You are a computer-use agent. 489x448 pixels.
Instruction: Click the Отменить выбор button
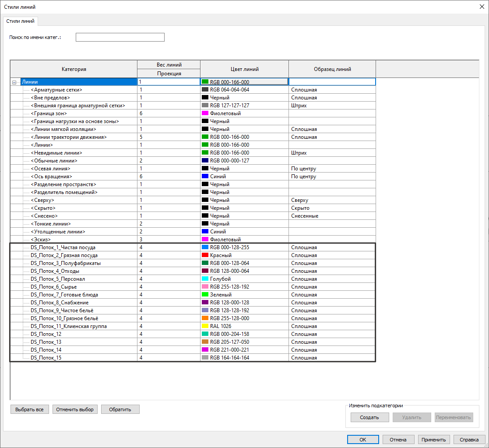75,409
